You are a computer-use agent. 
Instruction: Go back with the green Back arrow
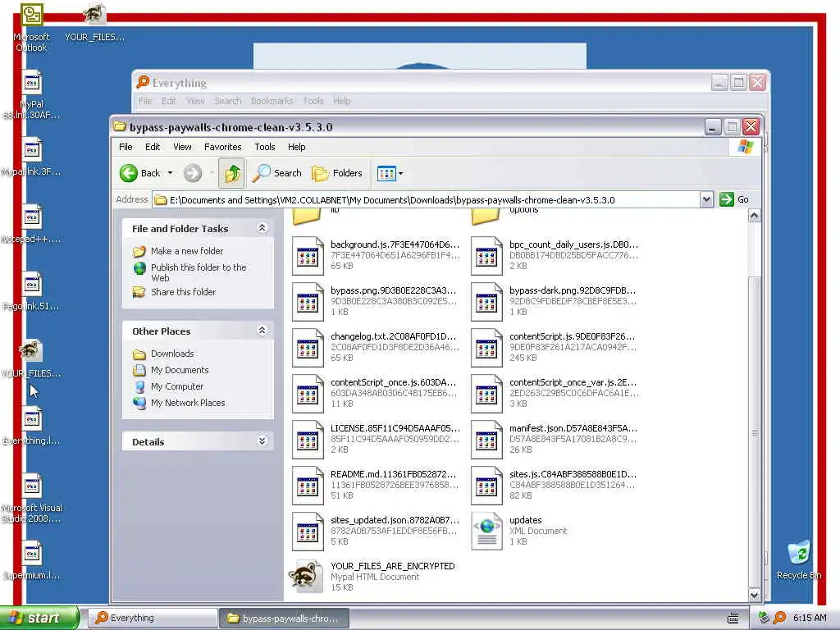pos(129,173)
